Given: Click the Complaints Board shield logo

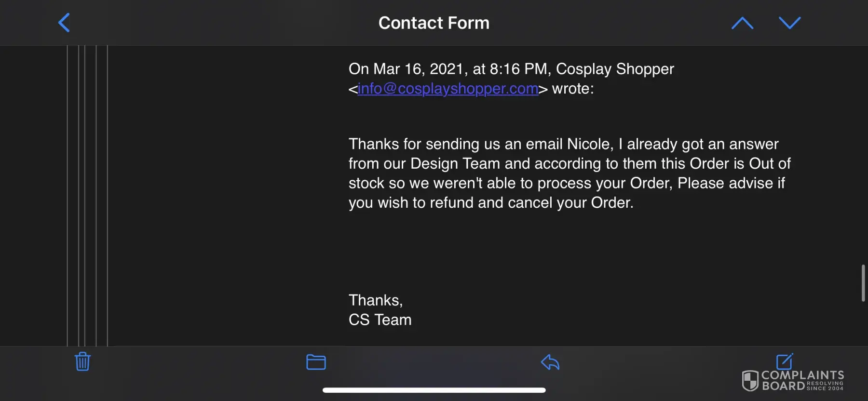Looking at the screenshot, I should (x=750, y=381).
